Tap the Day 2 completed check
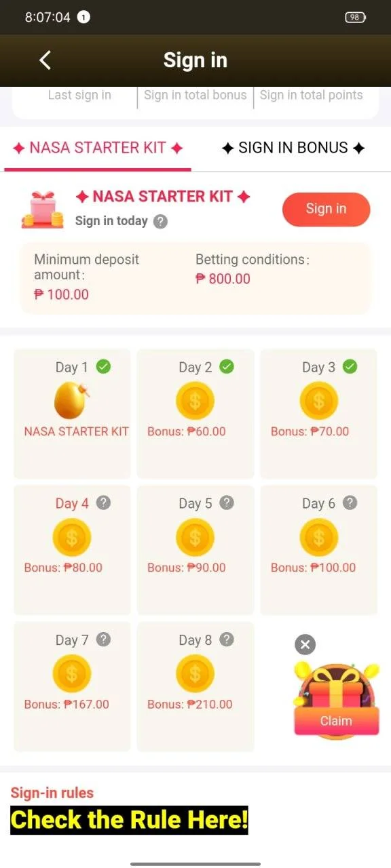This screenshot has height=868, width=391. [227, 366]
